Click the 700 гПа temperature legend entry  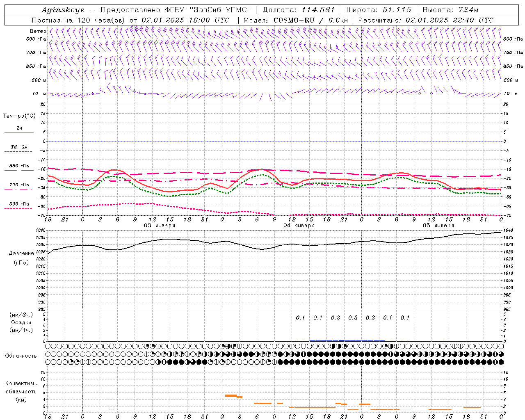(19, 185)
